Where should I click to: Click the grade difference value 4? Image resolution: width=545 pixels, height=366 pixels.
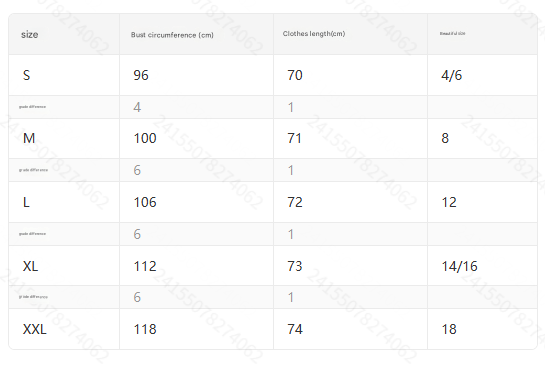point(137,107)
